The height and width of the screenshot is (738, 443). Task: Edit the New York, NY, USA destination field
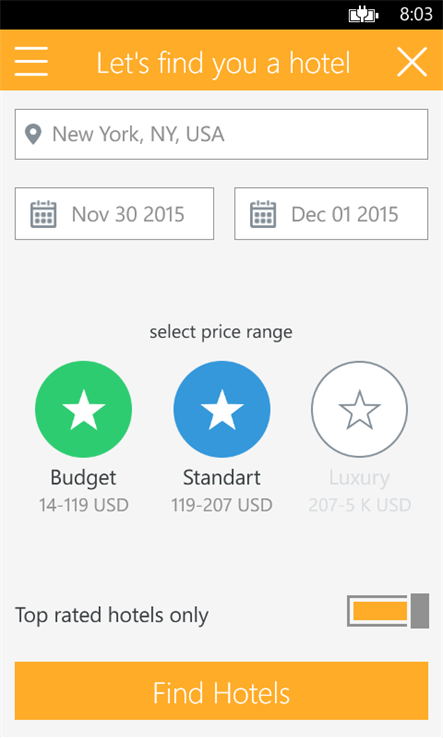(221, 134)
